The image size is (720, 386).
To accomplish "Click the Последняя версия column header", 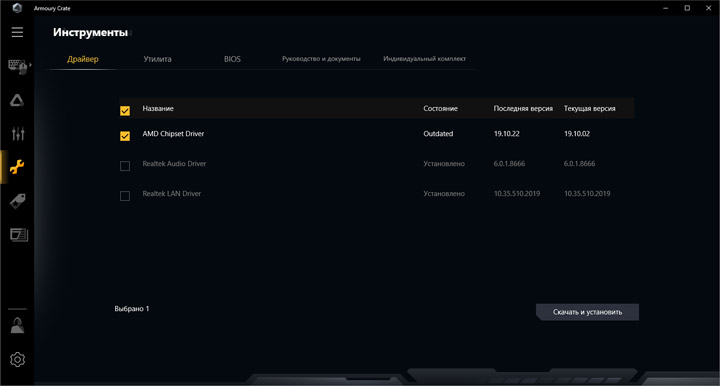I will coord(523,109).
